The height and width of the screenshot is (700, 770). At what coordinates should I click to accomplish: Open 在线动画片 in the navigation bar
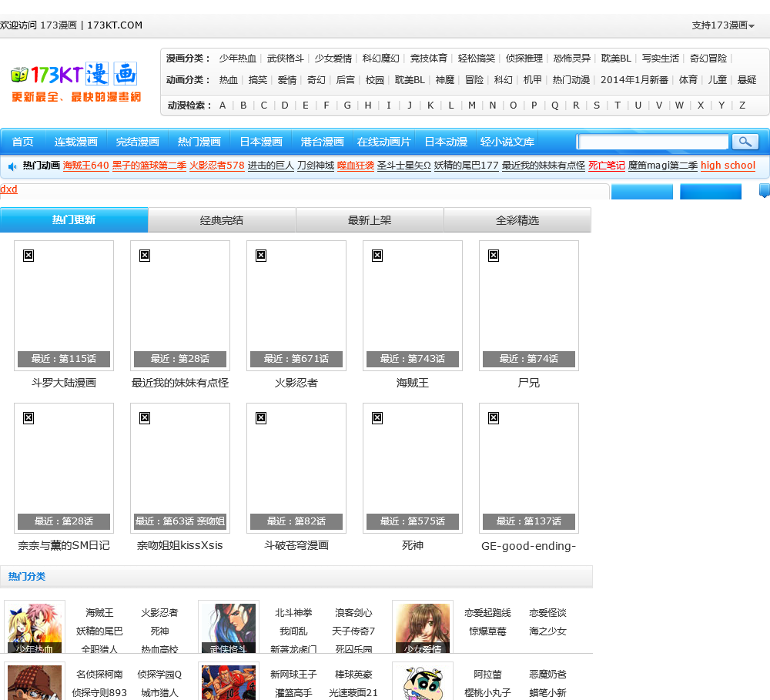pos(383,142)
